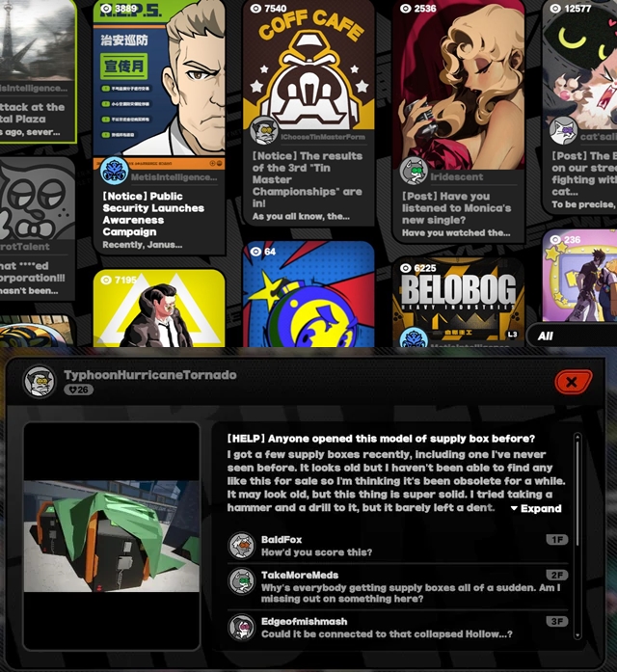Open the yellow triangle post with 7195 views
The width and height of the screenshot is (617, 672).
tap(159, 309)
